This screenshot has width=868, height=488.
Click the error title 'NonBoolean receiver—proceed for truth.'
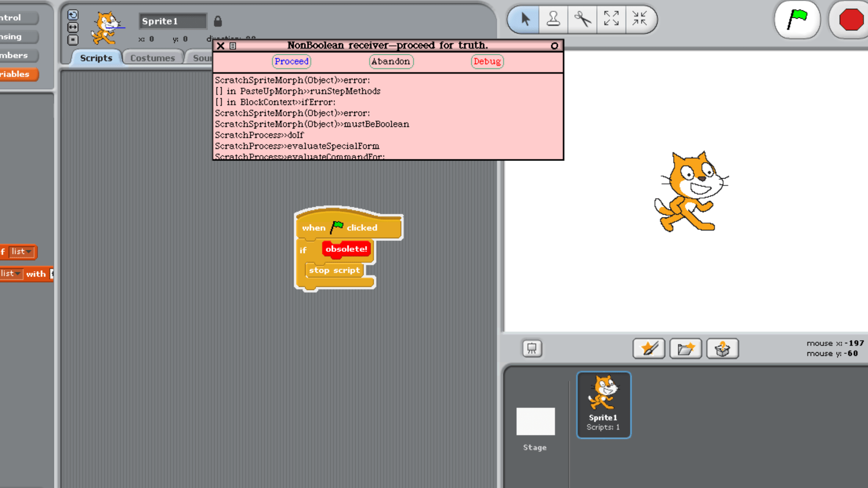click(388, 45)
